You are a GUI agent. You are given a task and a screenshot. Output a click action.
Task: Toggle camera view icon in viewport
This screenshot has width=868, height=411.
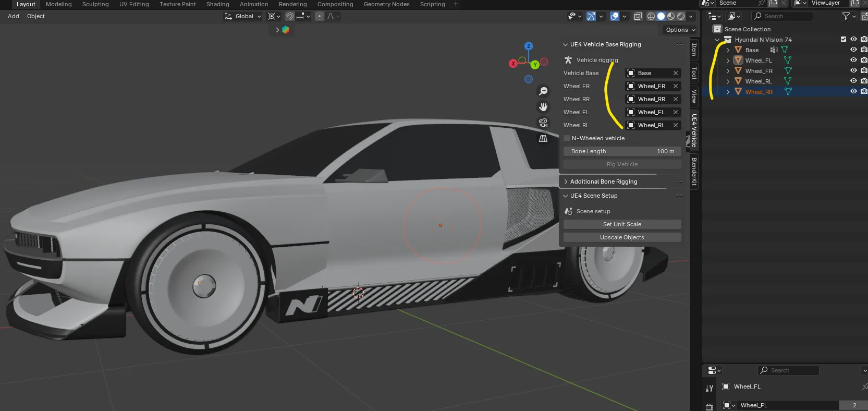(543, 123)
